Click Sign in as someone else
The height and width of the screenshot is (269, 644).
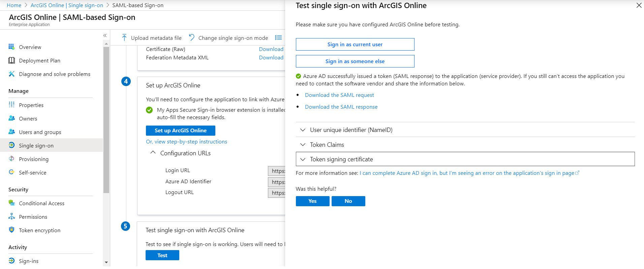(x=355, y=61)
